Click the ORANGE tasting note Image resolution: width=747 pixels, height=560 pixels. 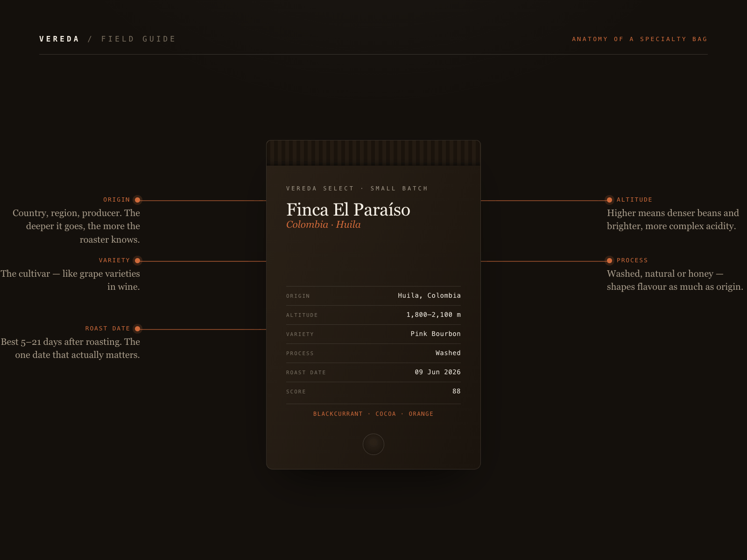point(421,414)
